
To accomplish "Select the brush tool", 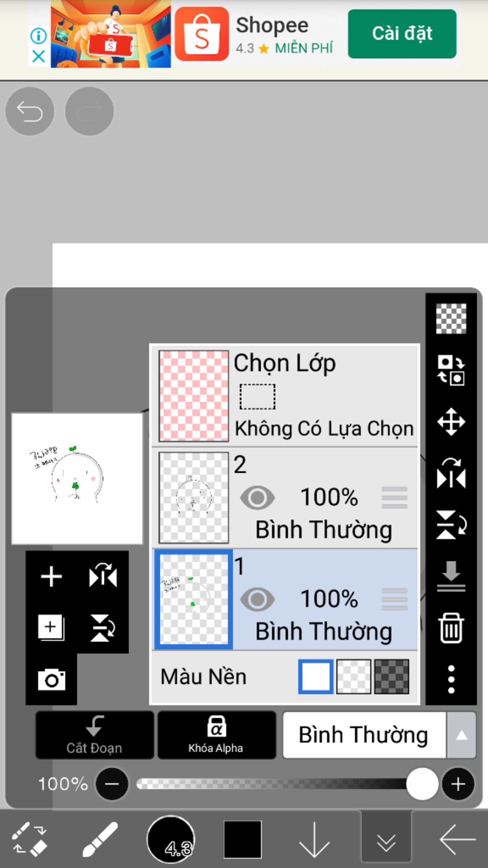I will coord(100,839).
